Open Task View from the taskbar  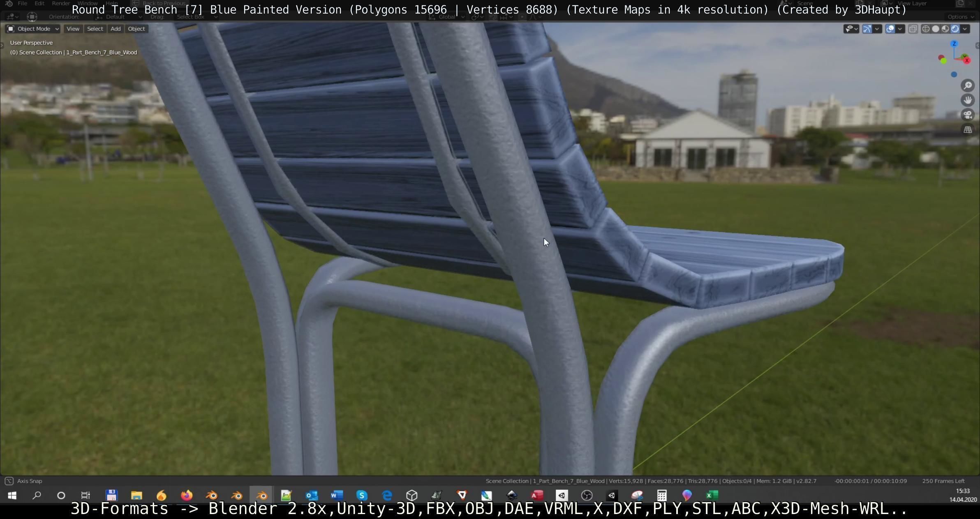[86, 495]
